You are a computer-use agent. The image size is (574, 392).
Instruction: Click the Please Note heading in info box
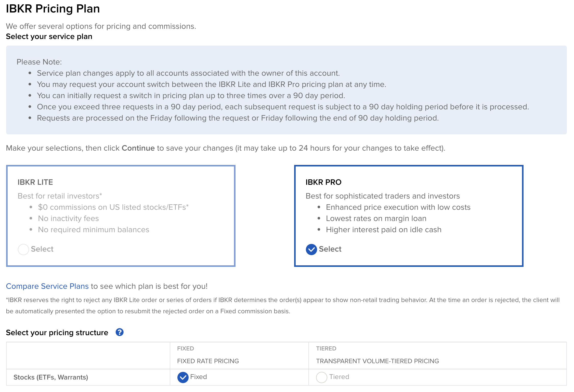39,62
